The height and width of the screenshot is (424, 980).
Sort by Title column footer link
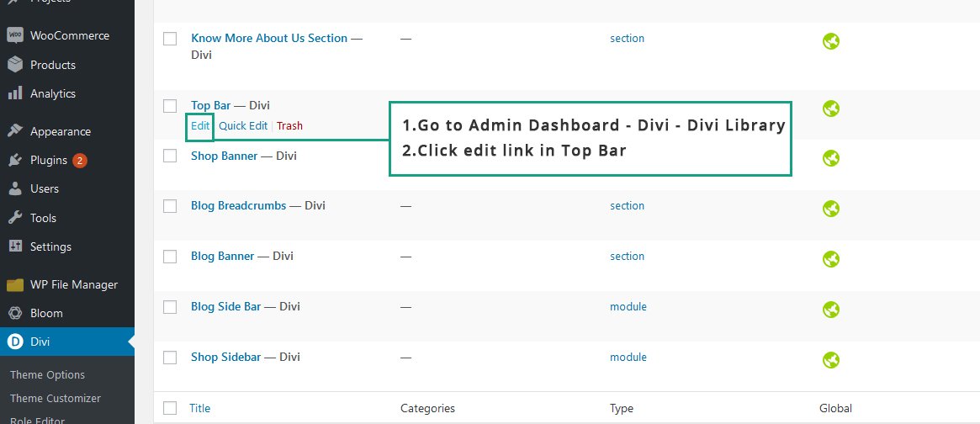pyautogui.click(x=200, y=408)
